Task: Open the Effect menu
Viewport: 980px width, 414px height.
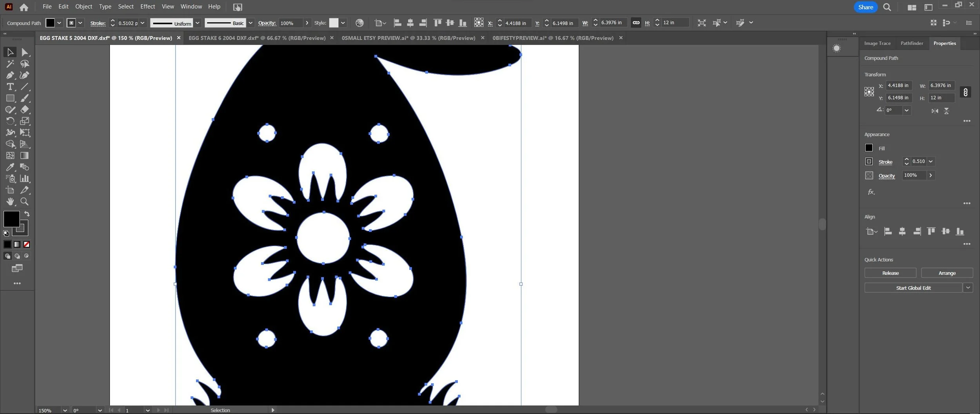Action: pyautogui.click(x=147, y=7)
